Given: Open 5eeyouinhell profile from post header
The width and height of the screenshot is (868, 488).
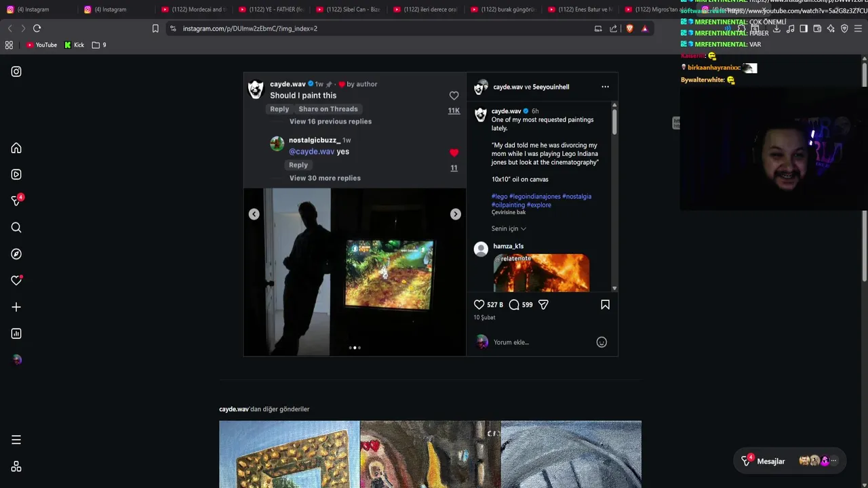Looking at the screenshot, I should pos(551,87).
